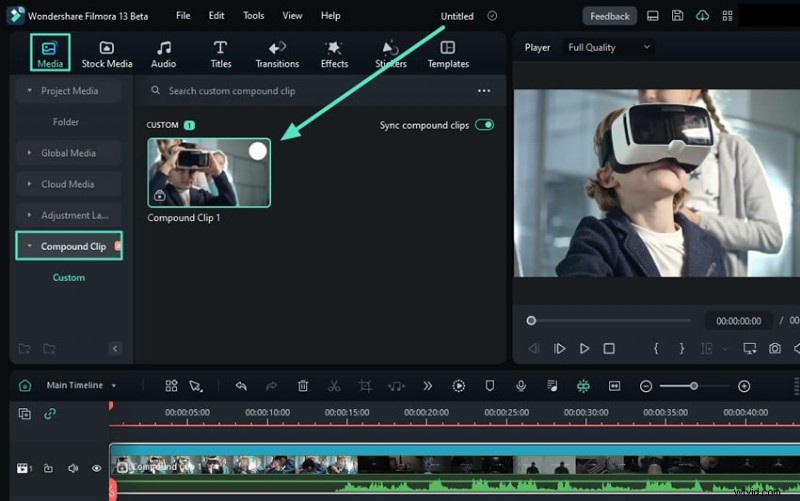
Task: Click the play frame forward button
Action: point(559,348)
